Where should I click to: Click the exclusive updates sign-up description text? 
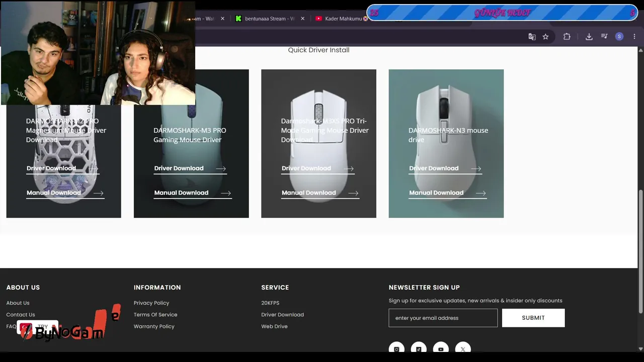pyautogui.click(x=475, y=301)
